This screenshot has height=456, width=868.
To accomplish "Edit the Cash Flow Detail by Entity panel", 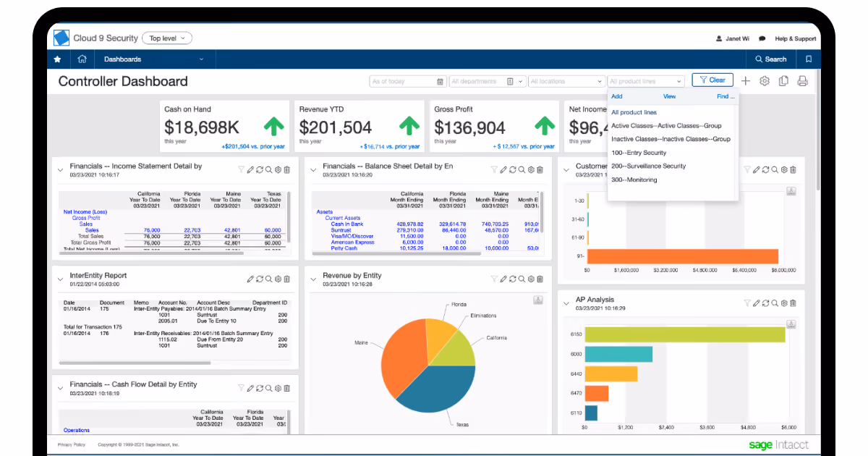I will [250, 388].
